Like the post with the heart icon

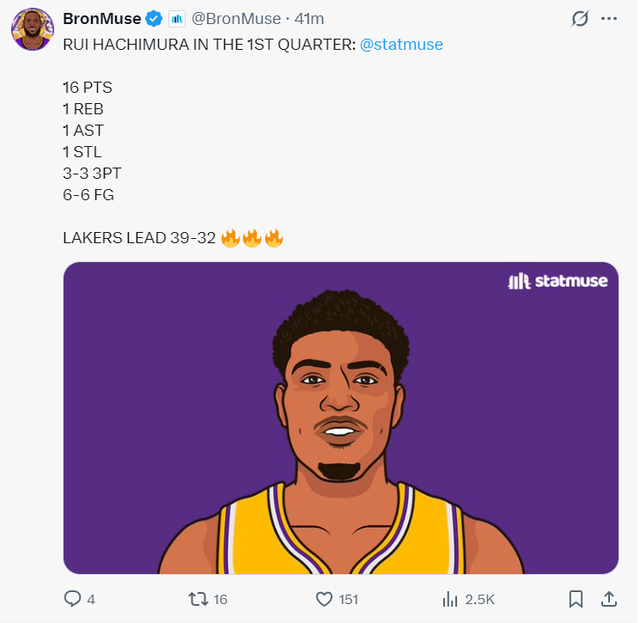click(x=324, y=599)
